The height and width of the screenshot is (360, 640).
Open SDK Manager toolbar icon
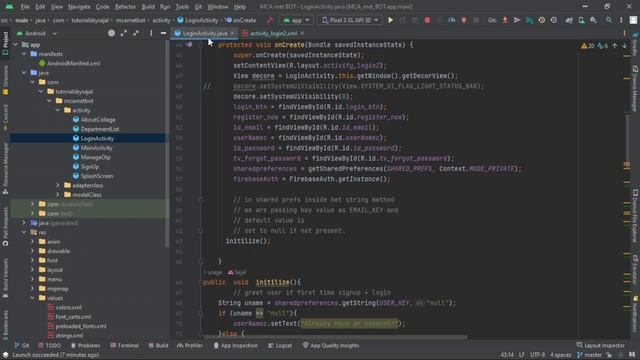pyautogui.click(x=593, y=20)
